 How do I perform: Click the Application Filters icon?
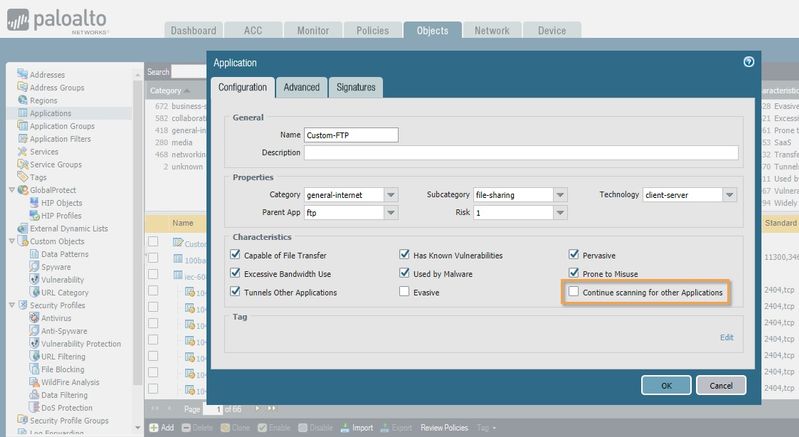point(22,139)
